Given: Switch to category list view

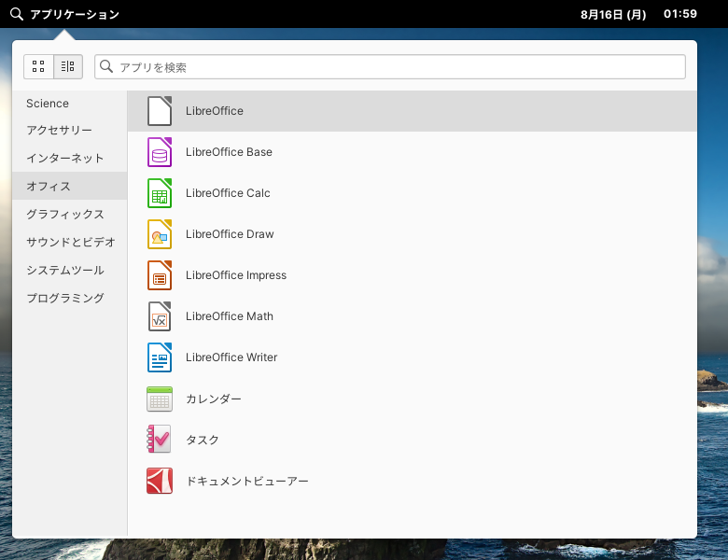Looking at the screenshot, I should coord(68,66).
